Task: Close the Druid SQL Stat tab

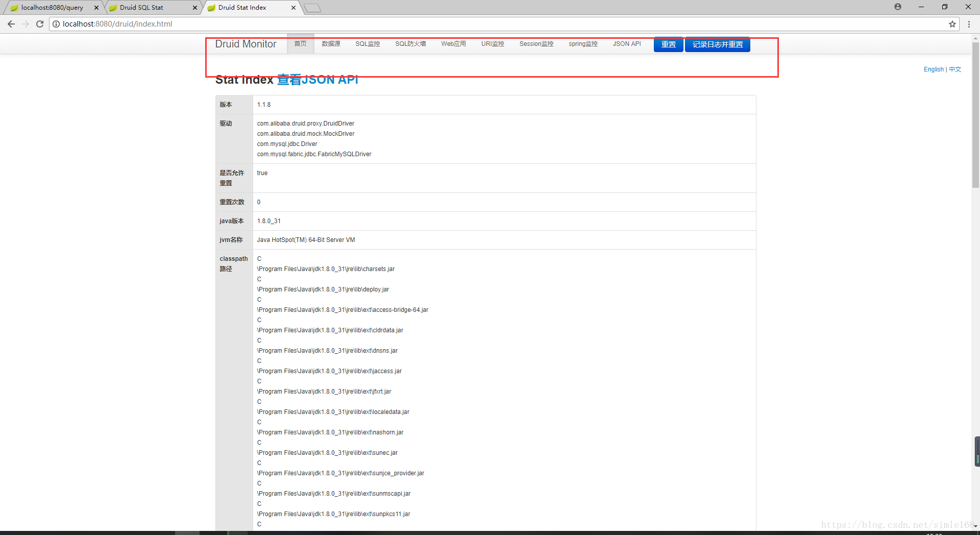Action: pos(195,8)
